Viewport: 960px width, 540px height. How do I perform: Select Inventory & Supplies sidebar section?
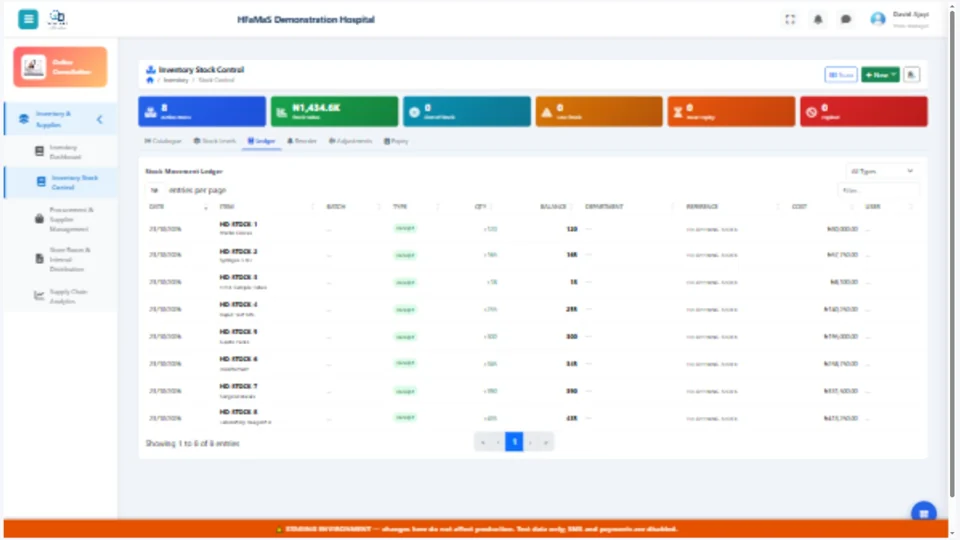[60, 119]
